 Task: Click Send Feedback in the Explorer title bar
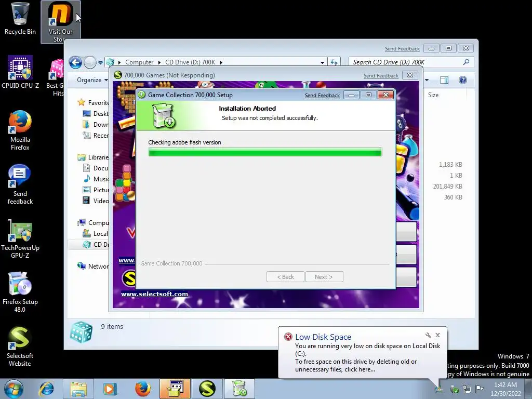[x=402, y=49]
